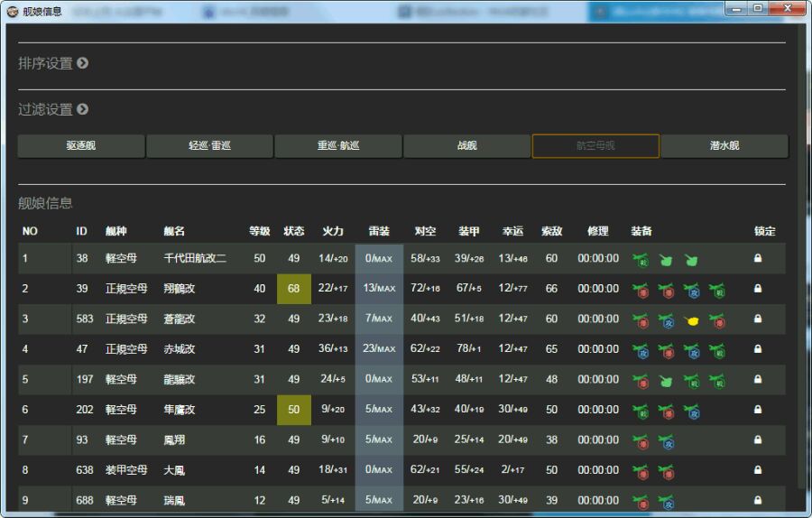The image size is (812, 518).
Task: Toggle lock for 大鳳
Action: [758, 470]
